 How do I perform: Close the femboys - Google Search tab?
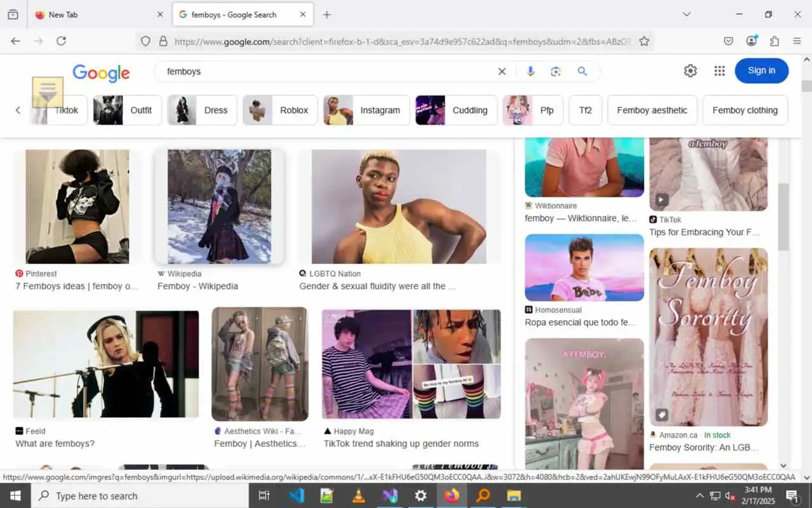pos(303,15)
